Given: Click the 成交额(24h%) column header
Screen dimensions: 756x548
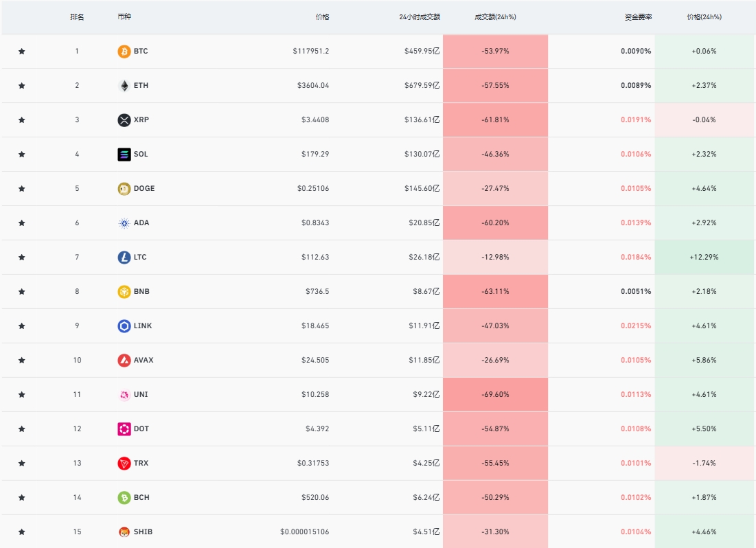Looking at the screenshot, I should click(x=495, y=17).
